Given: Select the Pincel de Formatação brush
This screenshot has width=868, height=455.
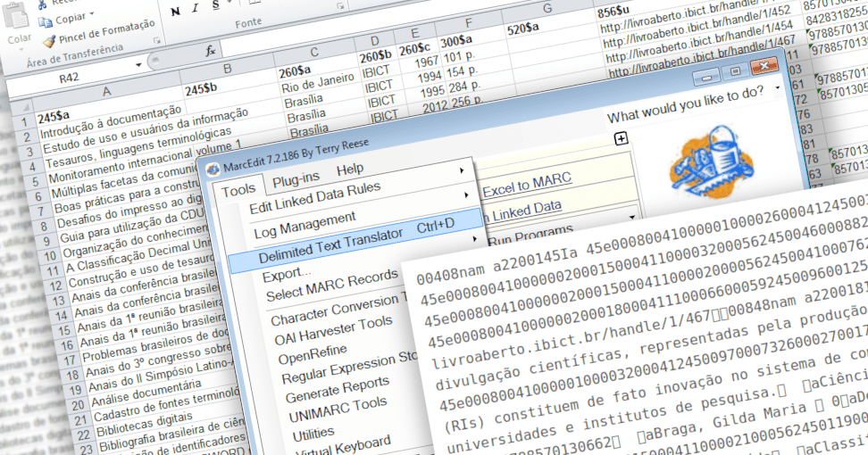Looking at the screenshot, I should pyautogui.click(x=48, y=40).
